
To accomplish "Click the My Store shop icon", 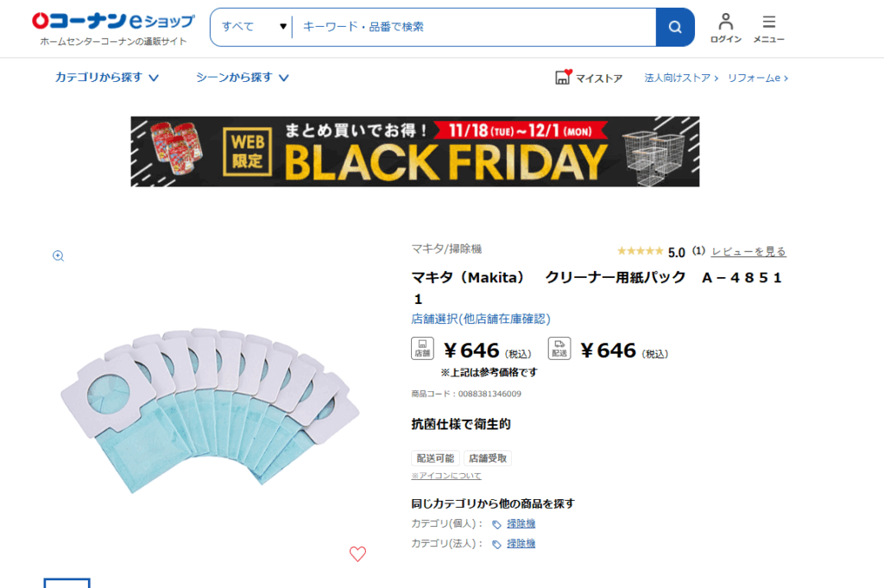I will [564, 78].
